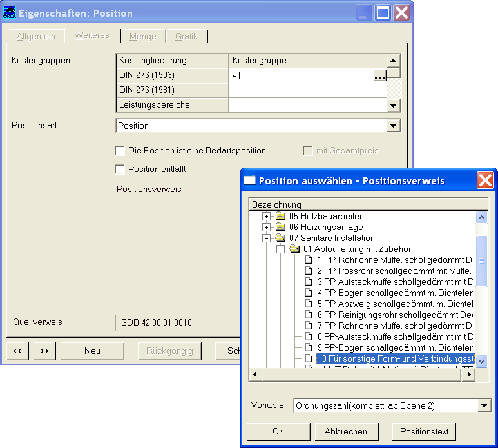Collapse the 07 Sanitäre Installation node

[267, 238]
